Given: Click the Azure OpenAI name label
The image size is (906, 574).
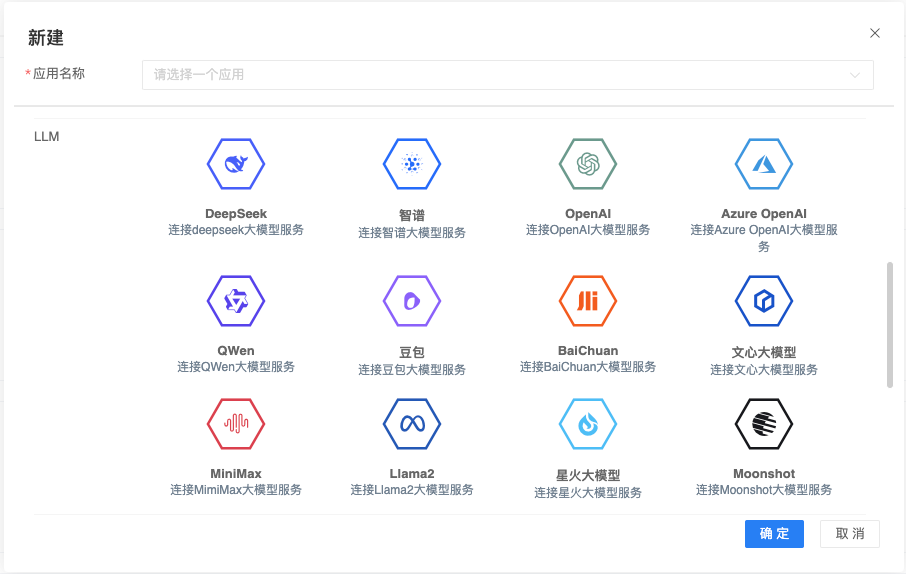Looking at the screenshot, I should click(x=764, y=214).
